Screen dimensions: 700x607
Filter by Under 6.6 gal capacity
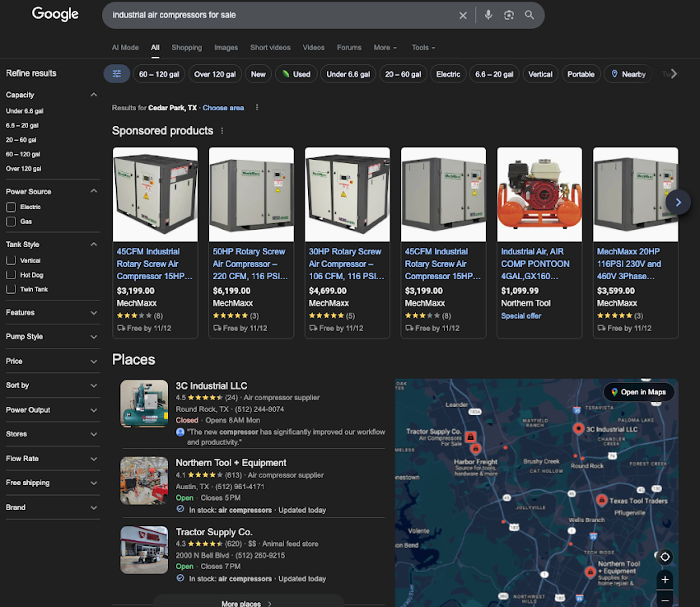click(x=25, y=110)
